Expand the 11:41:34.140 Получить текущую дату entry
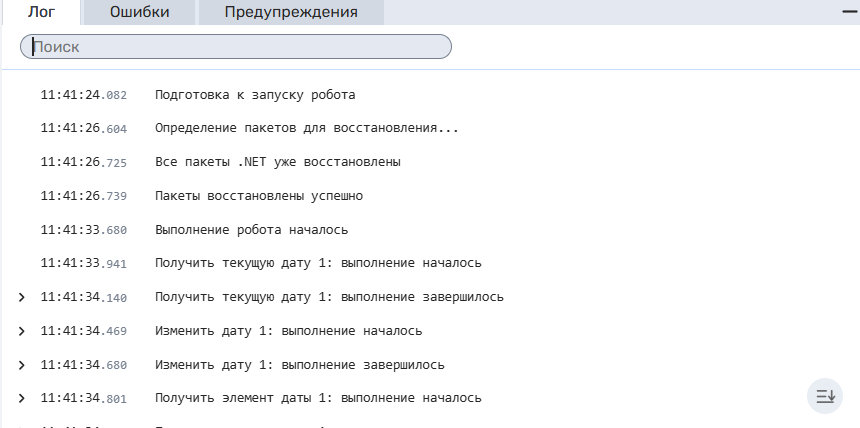Screen dimensions: 860x428 [21, 297]
